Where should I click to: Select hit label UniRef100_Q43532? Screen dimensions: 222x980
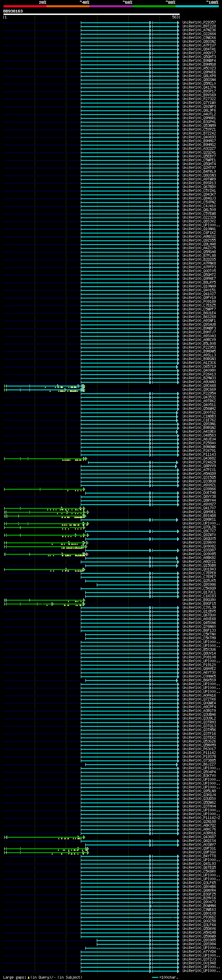point(199,397)
